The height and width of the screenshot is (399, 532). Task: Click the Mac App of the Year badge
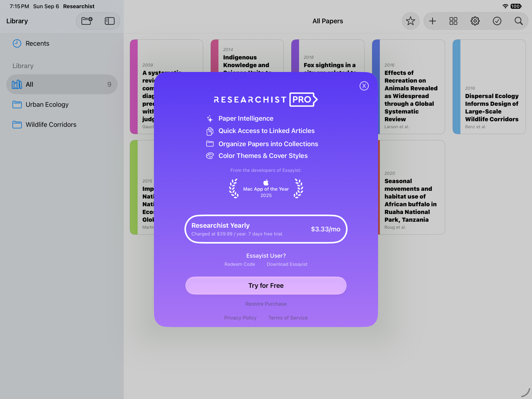(266, 189)
